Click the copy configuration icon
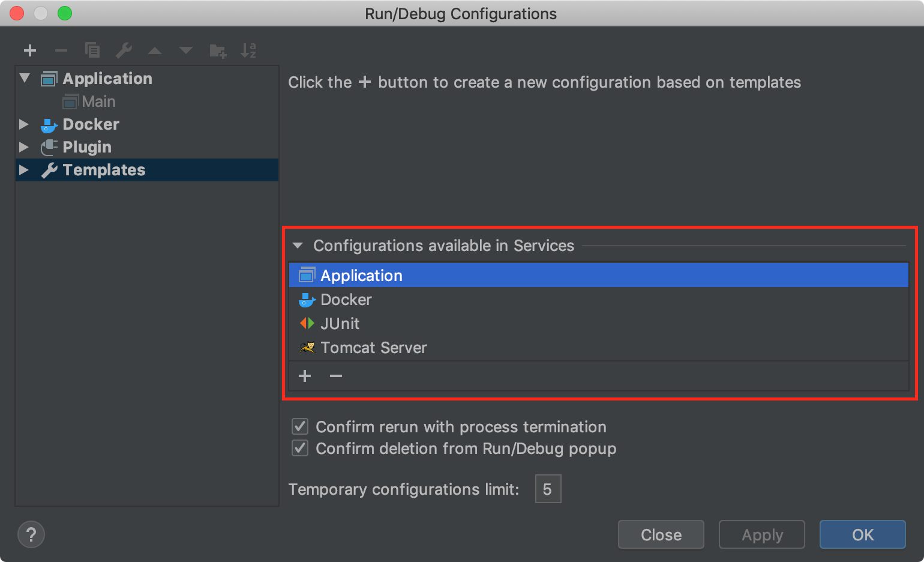 (x=92, y=50)
